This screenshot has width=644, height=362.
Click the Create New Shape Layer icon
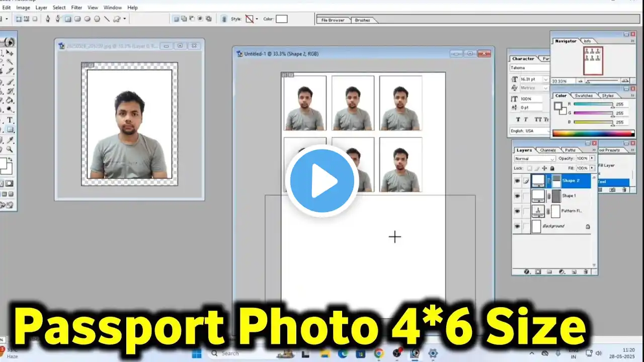(x=176, y=19)
